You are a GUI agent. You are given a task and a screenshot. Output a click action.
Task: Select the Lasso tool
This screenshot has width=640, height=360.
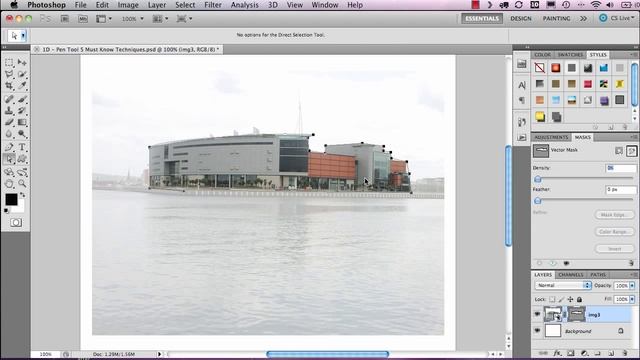pos(9,74)
